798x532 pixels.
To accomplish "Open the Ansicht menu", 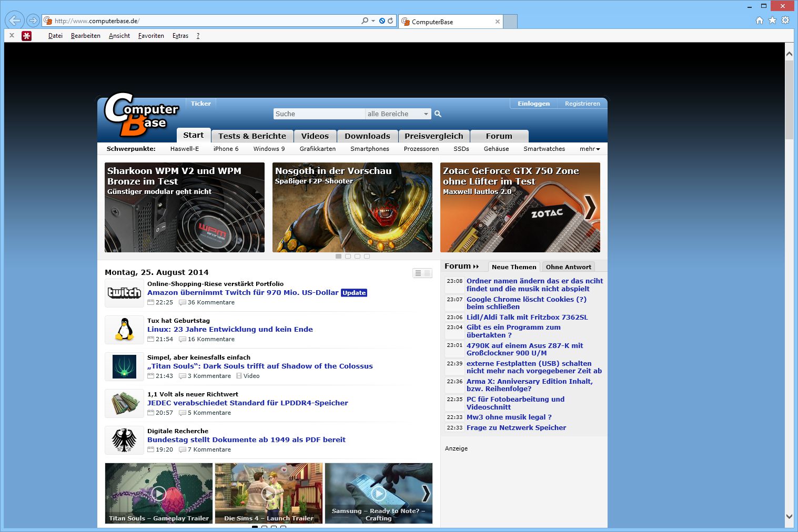I will pos(119,36).
